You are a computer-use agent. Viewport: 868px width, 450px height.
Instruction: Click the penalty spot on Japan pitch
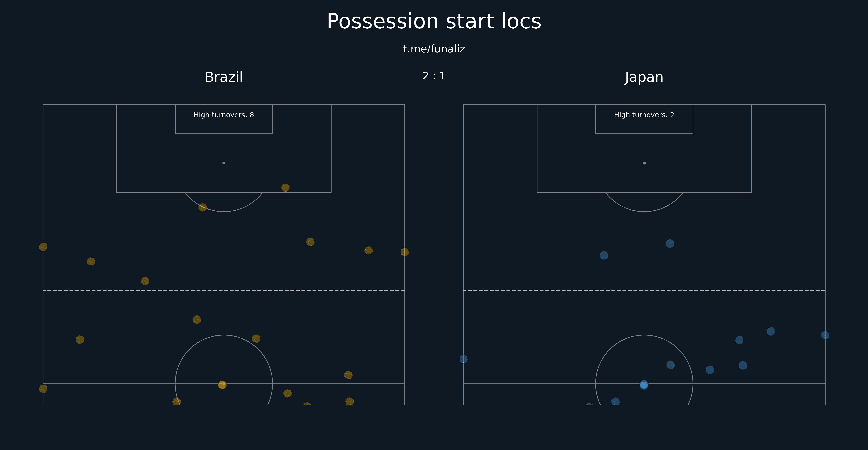click(x=644, y=163)
